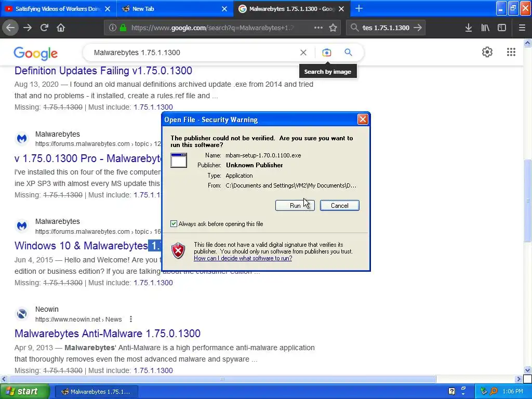Toggle the Firefox sidebar icon
Screen dimensions: 532x399
coord(502,28)
